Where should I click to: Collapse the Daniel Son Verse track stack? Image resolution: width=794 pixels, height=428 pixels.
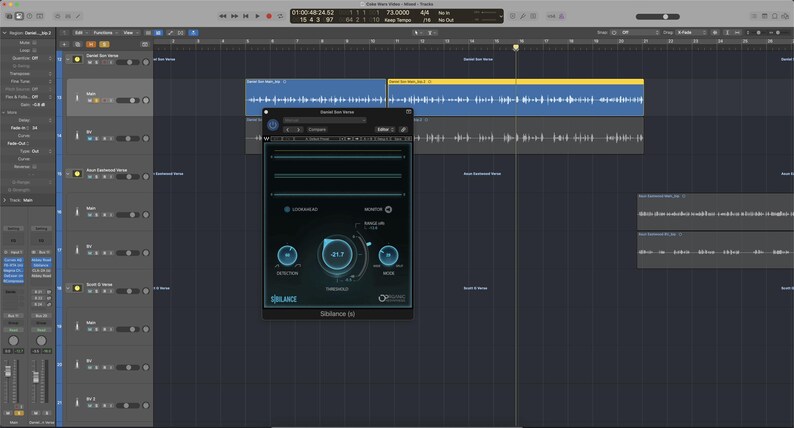[x=68, y=59]
